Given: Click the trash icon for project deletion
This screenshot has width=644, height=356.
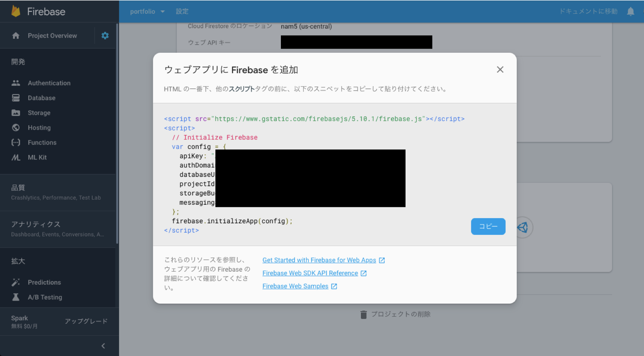Looking at the screenshot, I should [363, 314].
